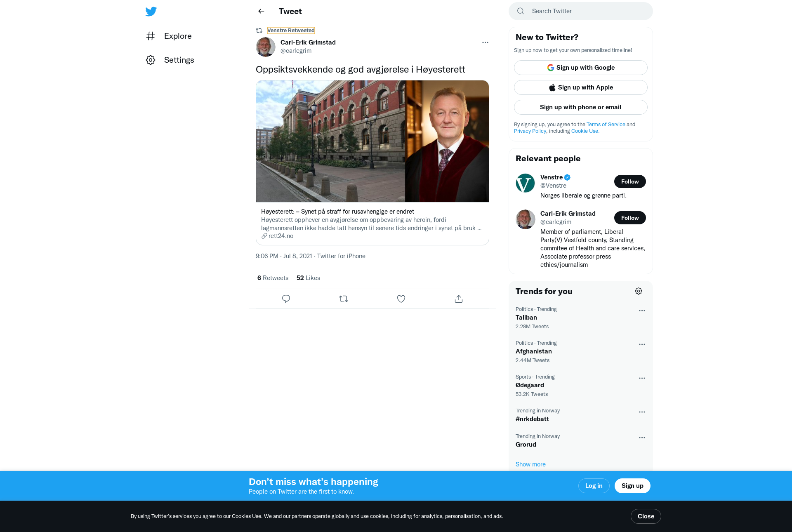The height and width of the screenshot is (532, 792).
Task: Close the cookies notice
Action: tap(646, 516)
